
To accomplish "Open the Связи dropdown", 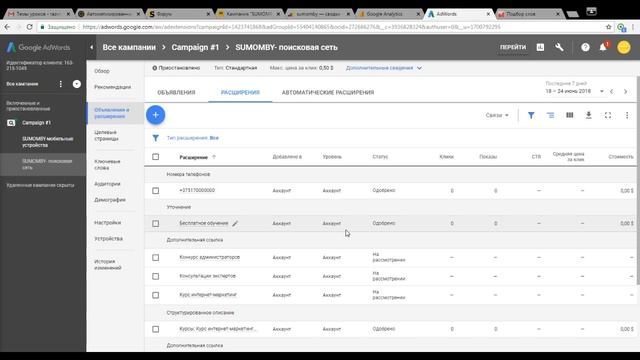I will click(497, 116).
